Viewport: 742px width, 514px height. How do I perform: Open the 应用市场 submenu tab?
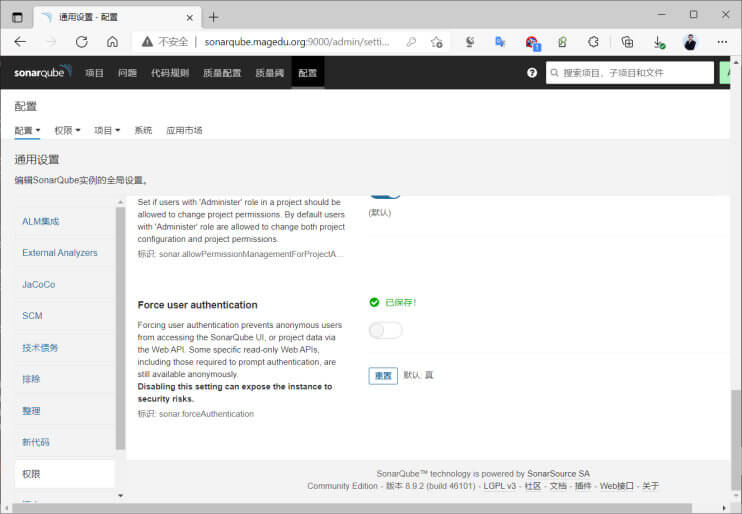[184, 130]
